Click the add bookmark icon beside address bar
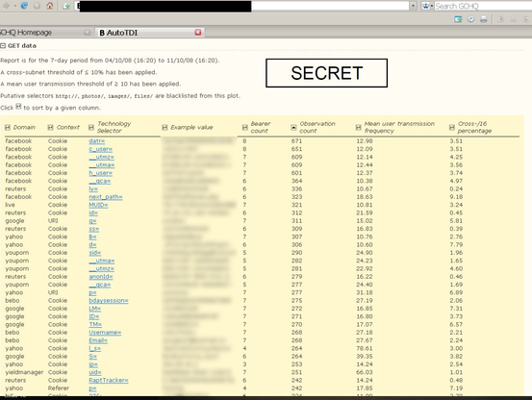 (x=66, y=6)
